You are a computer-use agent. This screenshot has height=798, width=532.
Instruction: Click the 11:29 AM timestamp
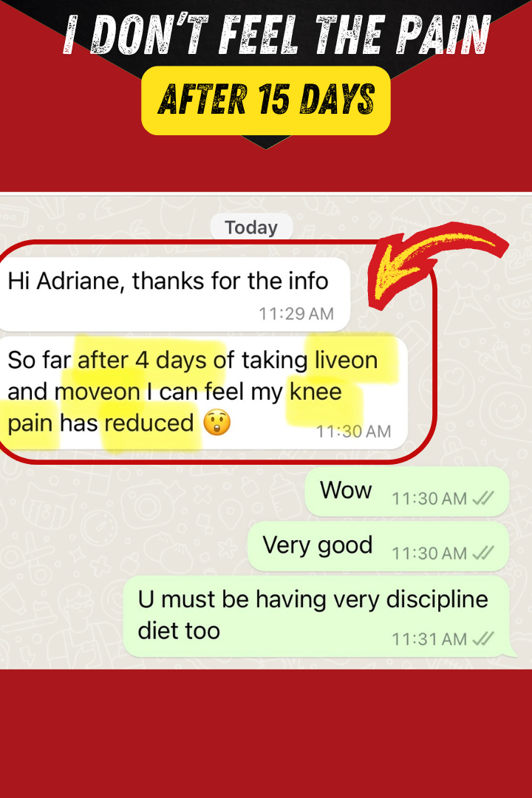(x=296, y=313)
